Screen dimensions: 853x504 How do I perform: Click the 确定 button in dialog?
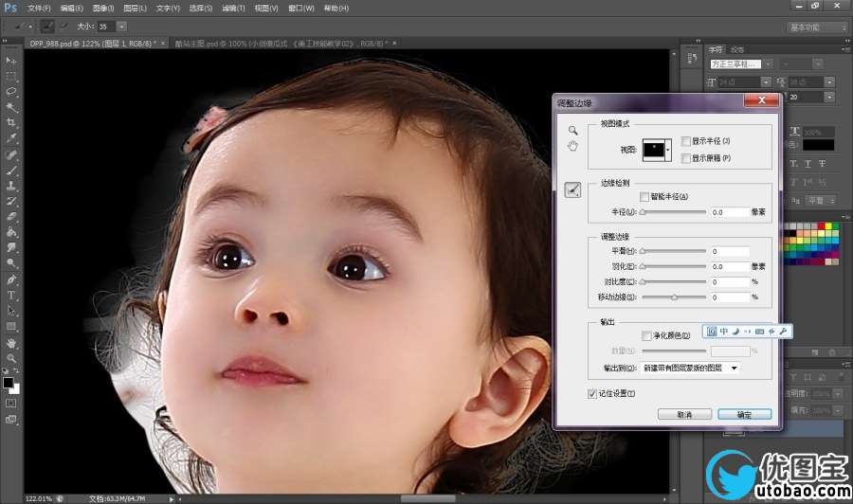tap(744, 414)
